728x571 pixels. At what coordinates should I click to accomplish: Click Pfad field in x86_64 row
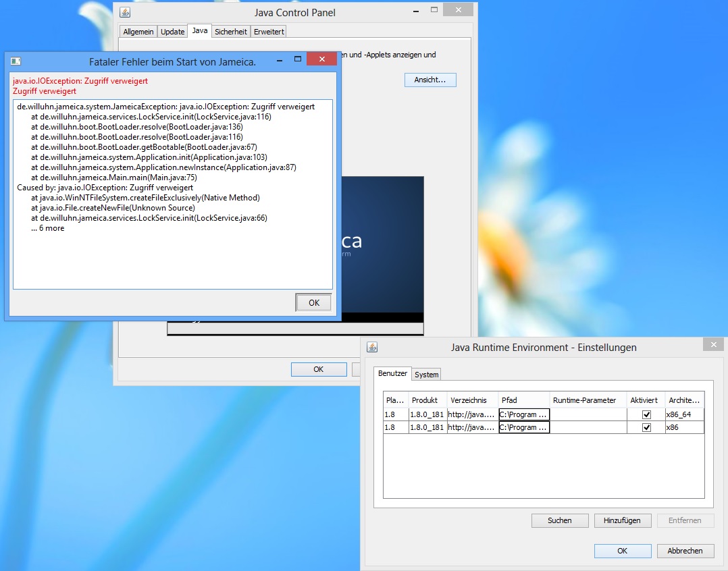524,414
